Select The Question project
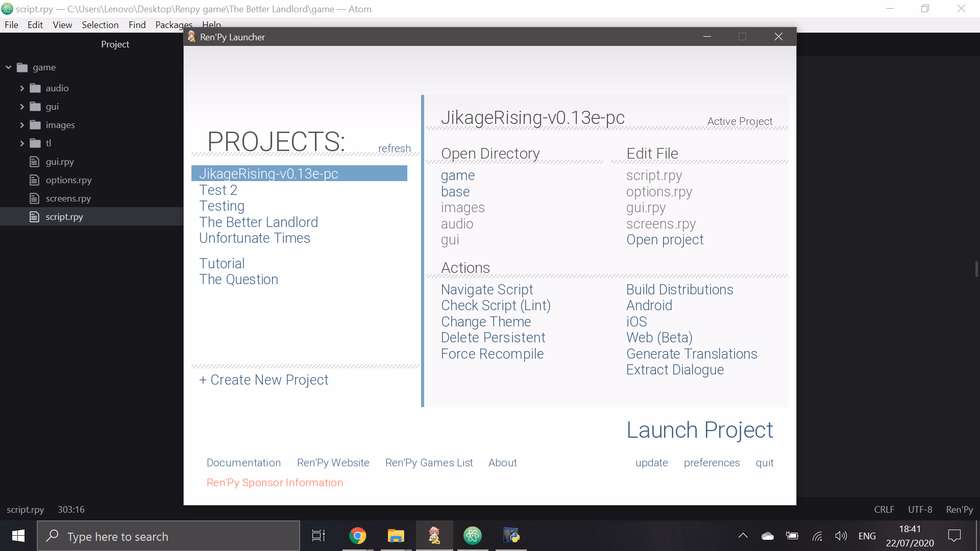This screenshot has height=551, width=980. 238,280
